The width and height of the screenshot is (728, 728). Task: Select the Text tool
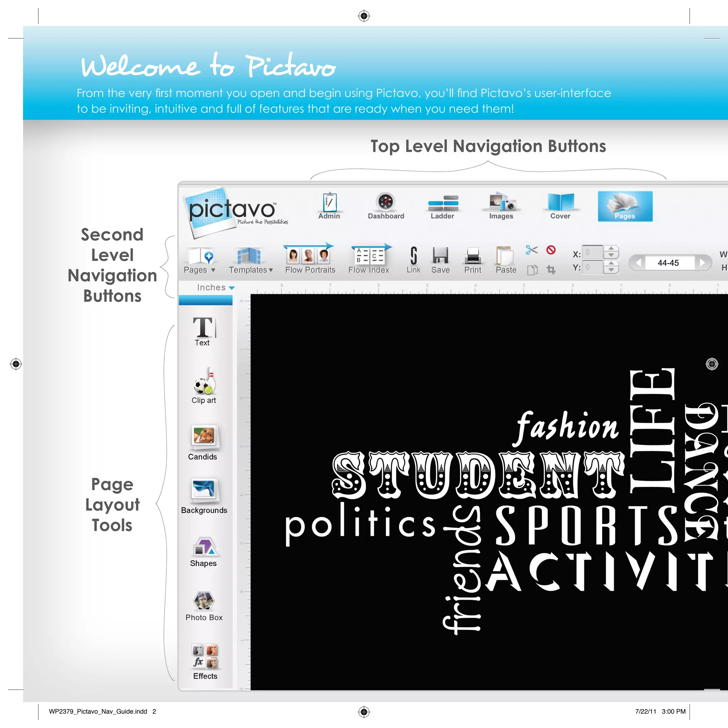(x=203, y=331)
